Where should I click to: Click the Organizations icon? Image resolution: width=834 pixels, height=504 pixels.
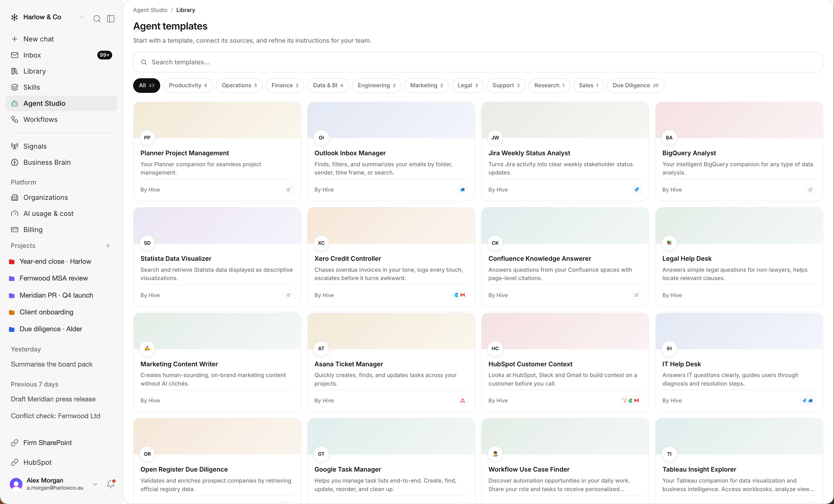click(15, 198)
